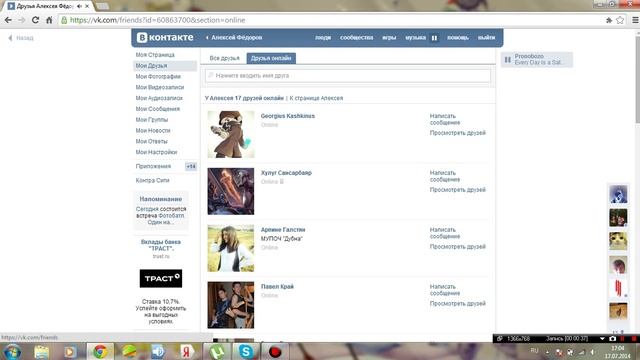
Task: Open Georgius Kashkinas profile name
Action: tap(288, 116)
